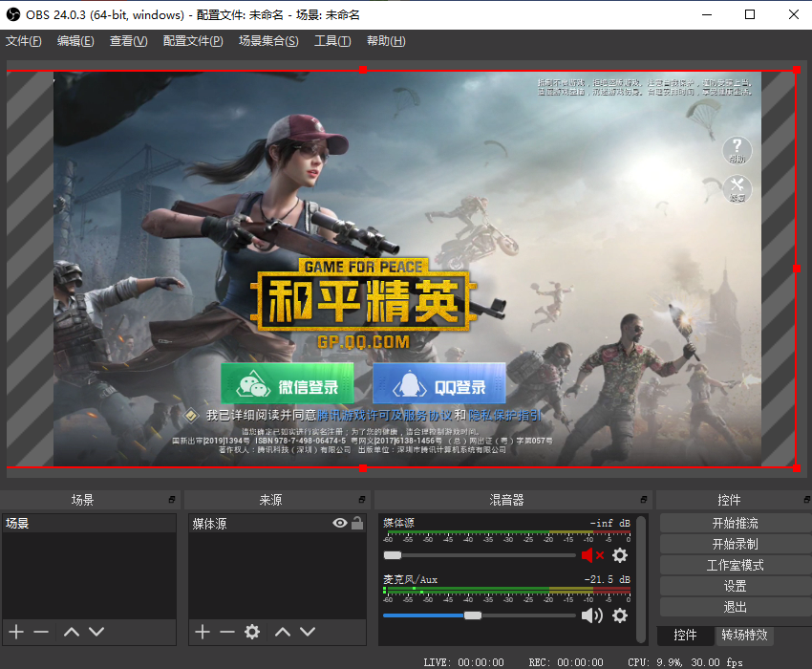Adjust 媒体源 volume slider handle
The width and height of the screenshot is (812, 669).
(x=393, y=555)
